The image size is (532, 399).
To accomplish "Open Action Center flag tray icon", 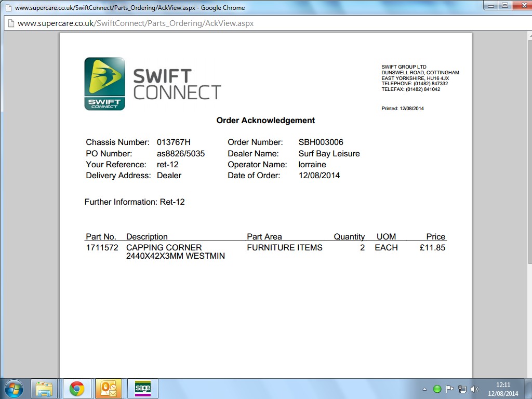I will click(x=449, y=389).
